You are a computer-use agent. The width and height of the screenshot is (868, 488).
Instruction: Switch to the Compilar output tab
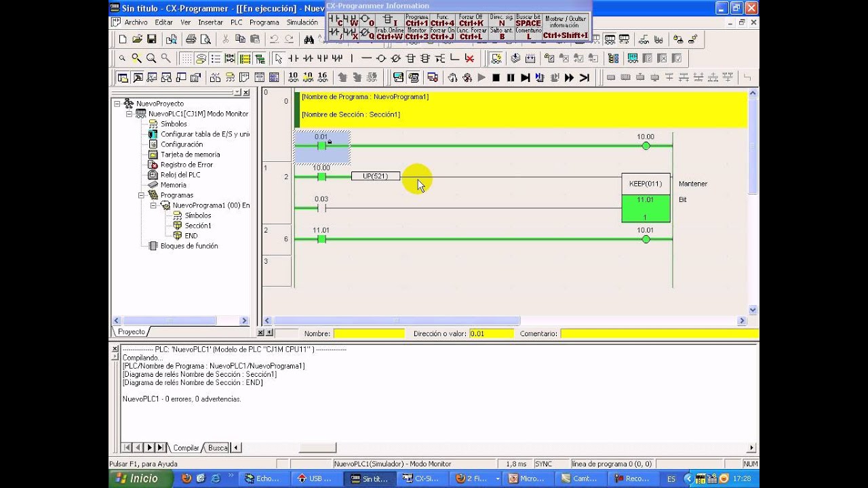(x=186, y=447)
